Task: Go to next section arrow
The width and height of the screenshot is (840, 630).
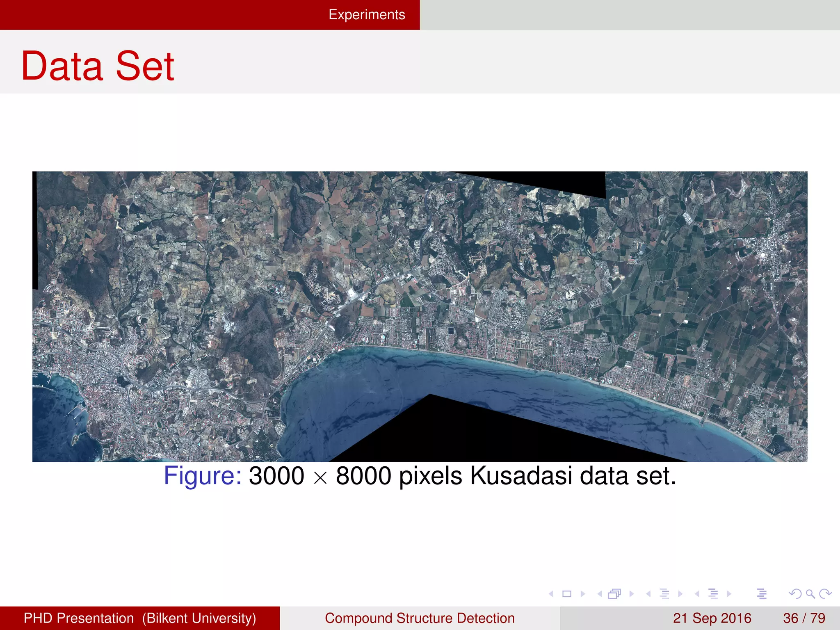Action: [729, 594]
